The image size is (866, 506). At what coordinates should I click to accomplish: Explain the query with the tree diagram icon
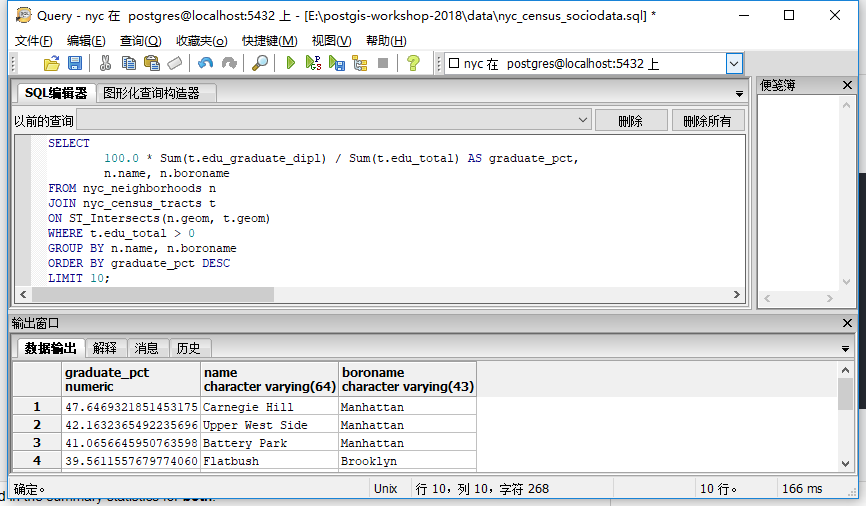tap(360, 64)
